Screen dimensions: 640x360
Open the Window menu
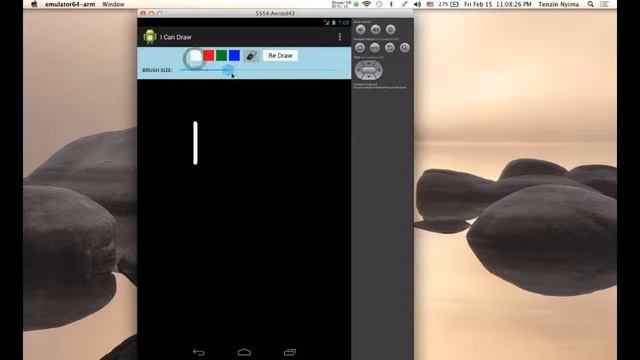[x=113, y=4]
